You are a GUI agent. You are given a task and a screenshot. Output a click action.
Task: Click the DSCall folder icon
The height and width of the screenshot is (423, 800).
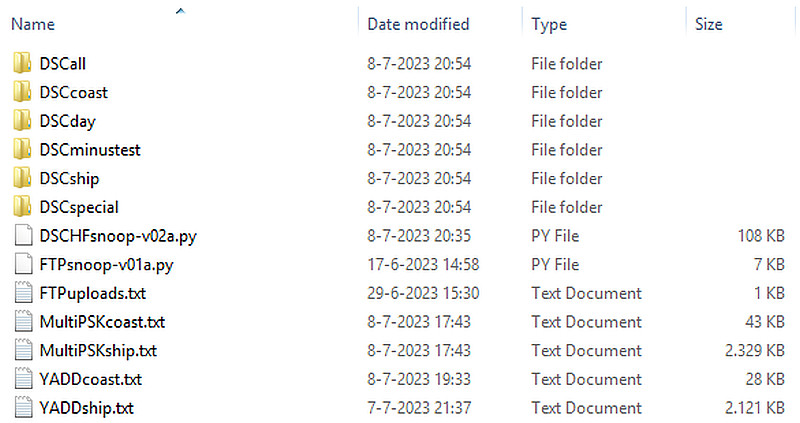point(24,64)
